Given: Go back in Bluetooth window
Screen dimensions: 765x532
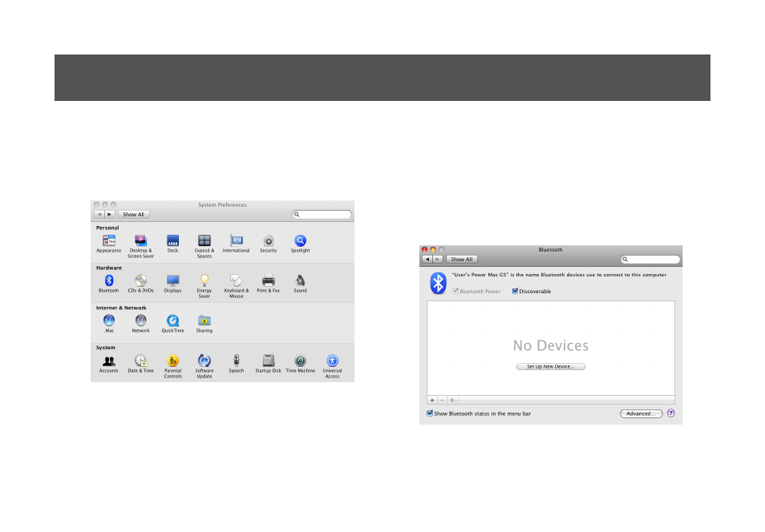Looking at the screenshot, I should pyautogui.click(x=427, y=260).
